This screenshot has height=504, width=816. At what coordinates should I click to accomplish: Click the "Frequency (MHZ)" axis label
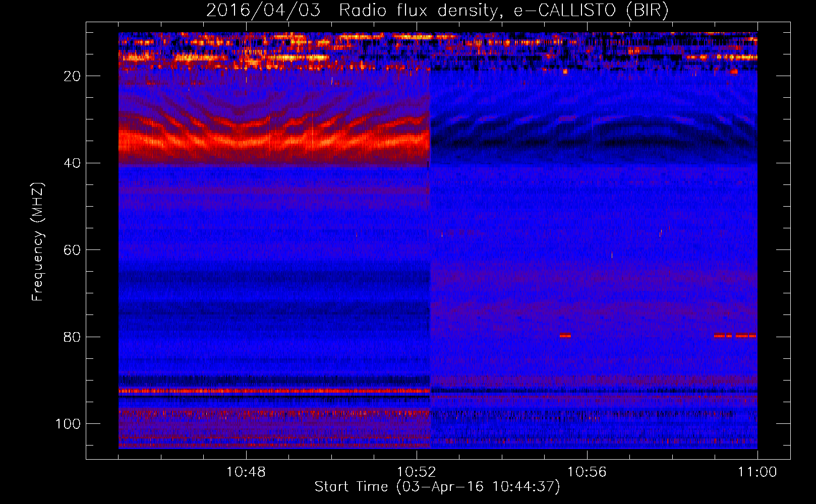pos(38,241)
